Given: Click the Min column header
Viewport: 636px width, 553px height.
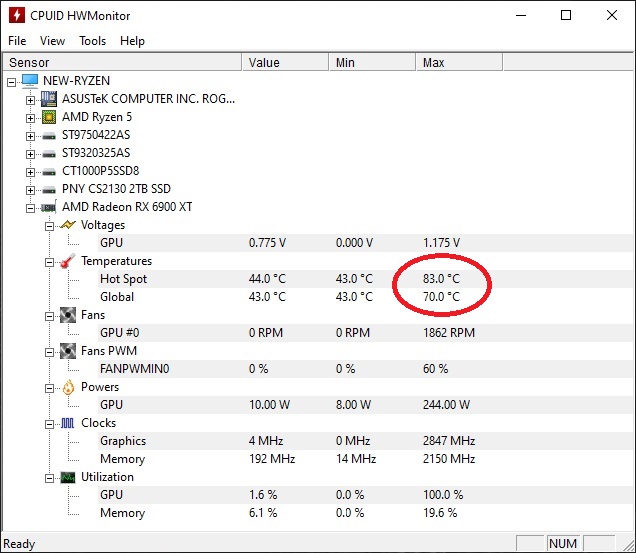Looking at the screenshot, I should point(372,62).
